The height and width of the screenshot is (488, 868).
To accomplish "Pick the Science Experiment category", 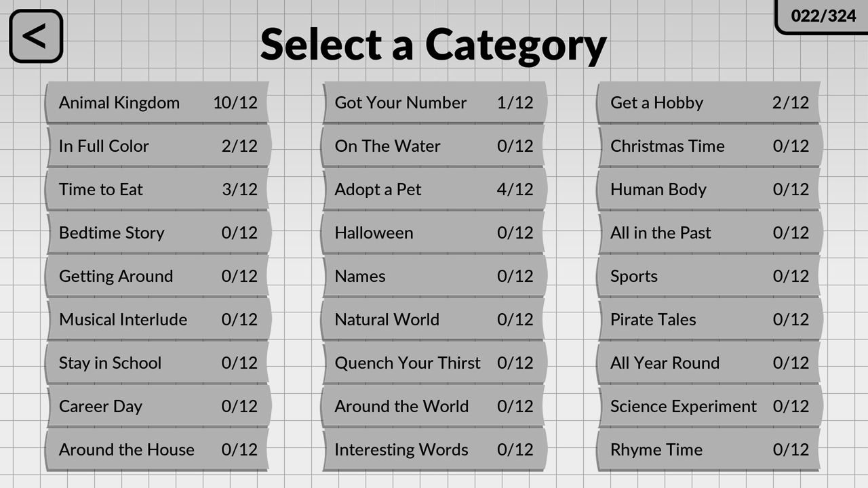I will 709,407.
